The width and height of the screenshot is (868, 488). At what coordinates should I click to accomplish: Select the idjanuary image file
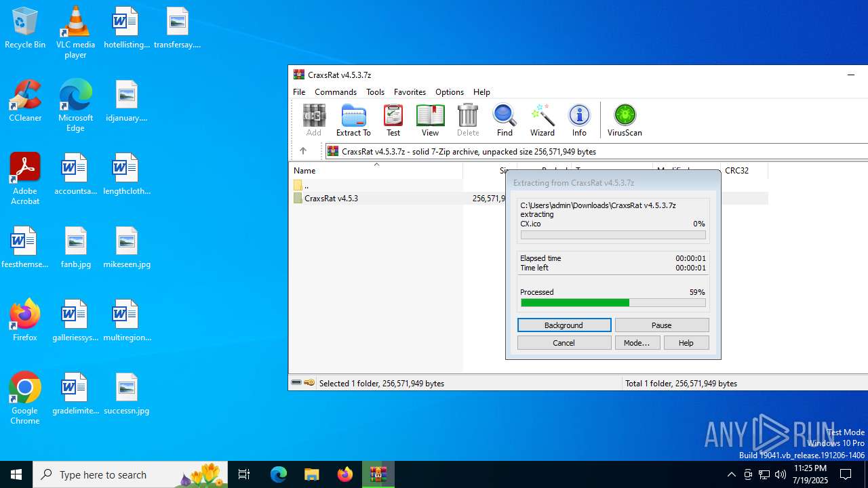tap(126, 101)
